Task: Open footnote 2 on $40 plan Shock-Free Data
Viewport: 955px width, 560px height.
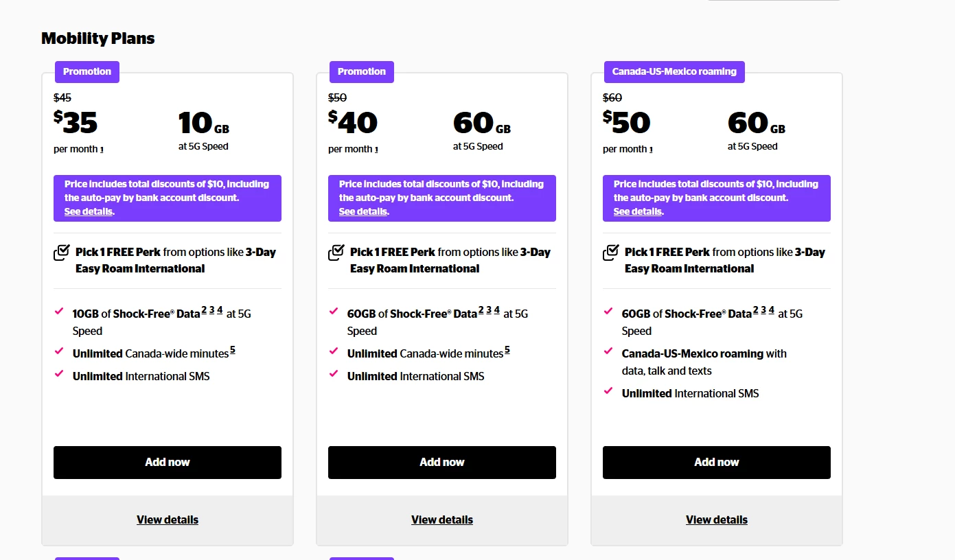Action: point(481,310)
